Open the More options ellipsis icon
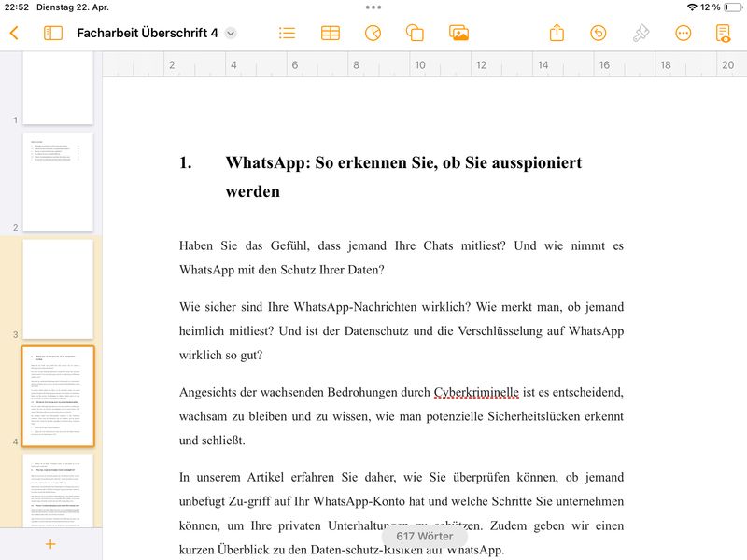 [x=684, y=33]
